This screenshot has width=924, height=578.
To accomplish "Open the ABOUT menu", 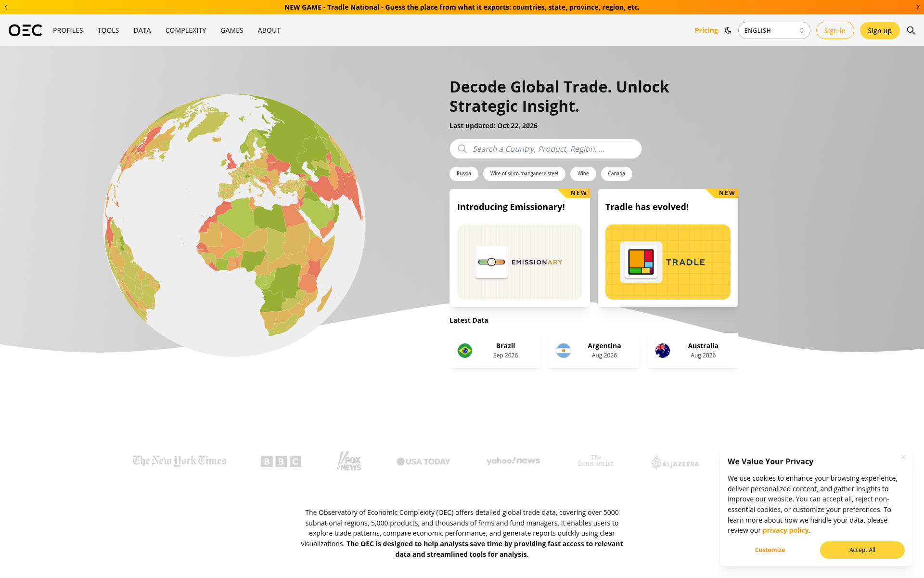I will 269,30.
